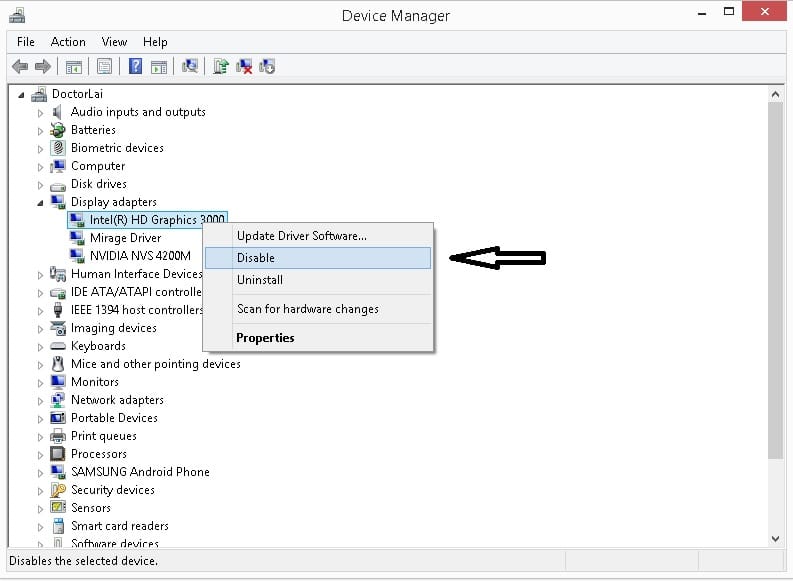The height and width of the screenshot is (581, 793).
Task: Click the Mirage Driver adapter icon
Action: pyautogui.click(x=77, y=238)
